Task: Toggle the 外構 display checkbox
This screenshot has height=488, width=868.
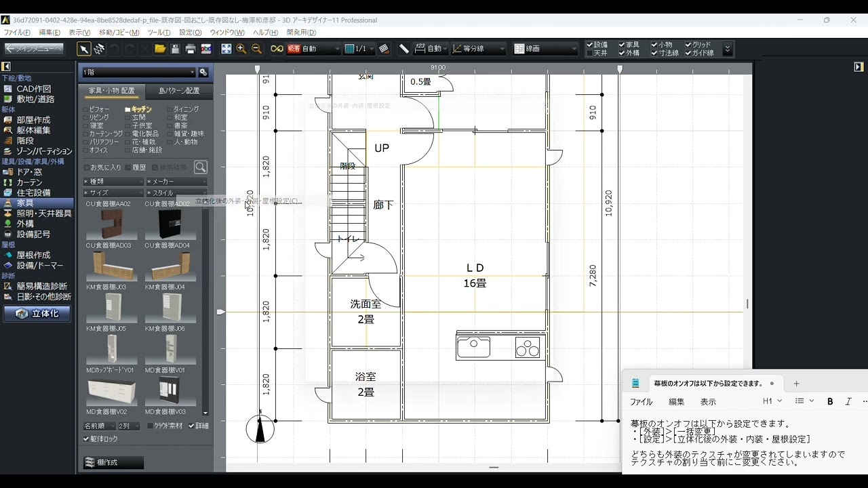Action: click(x=622, y=53)
